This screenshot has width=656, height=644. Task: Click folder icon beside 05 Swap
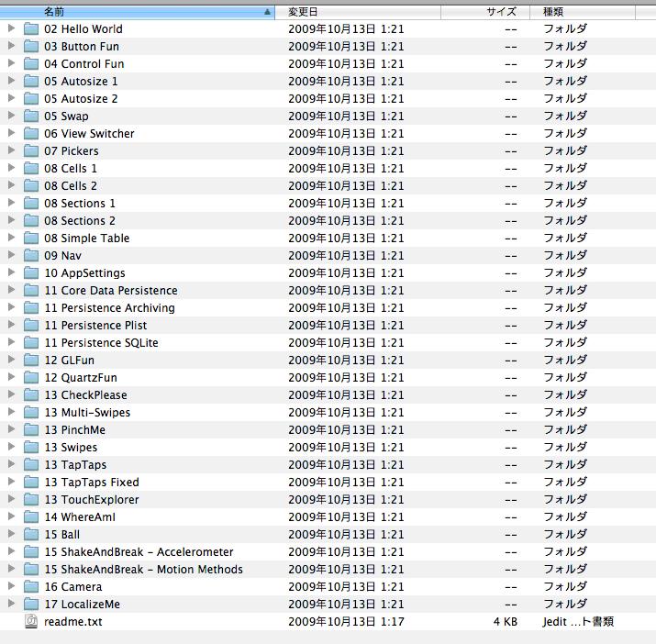pos(31,116)
